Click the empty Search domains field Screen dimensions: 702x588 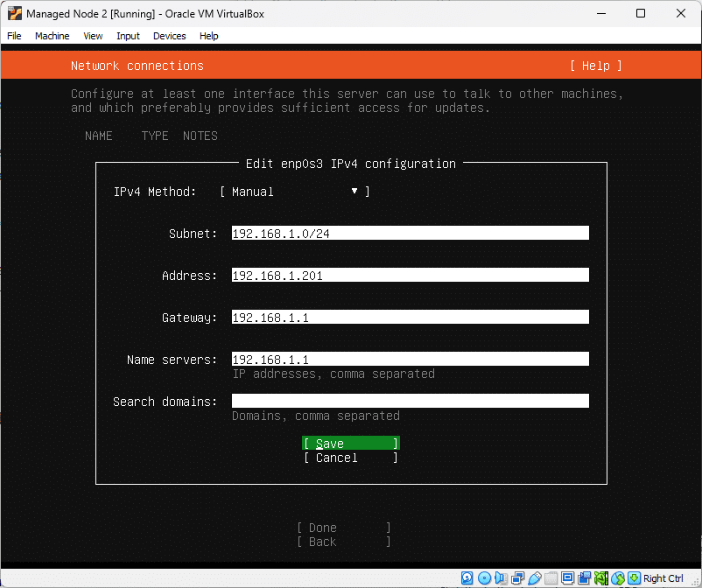click(410, 402)
